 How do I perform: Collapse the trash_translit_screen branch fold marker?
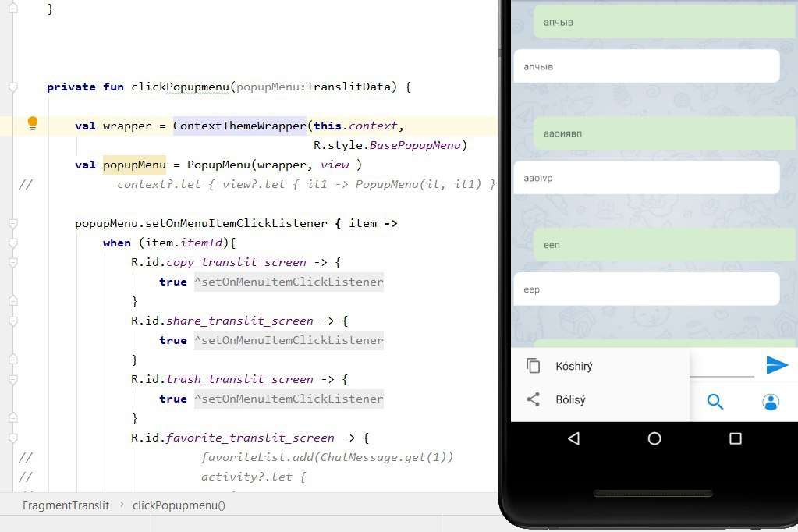click(x=13, y=380)
